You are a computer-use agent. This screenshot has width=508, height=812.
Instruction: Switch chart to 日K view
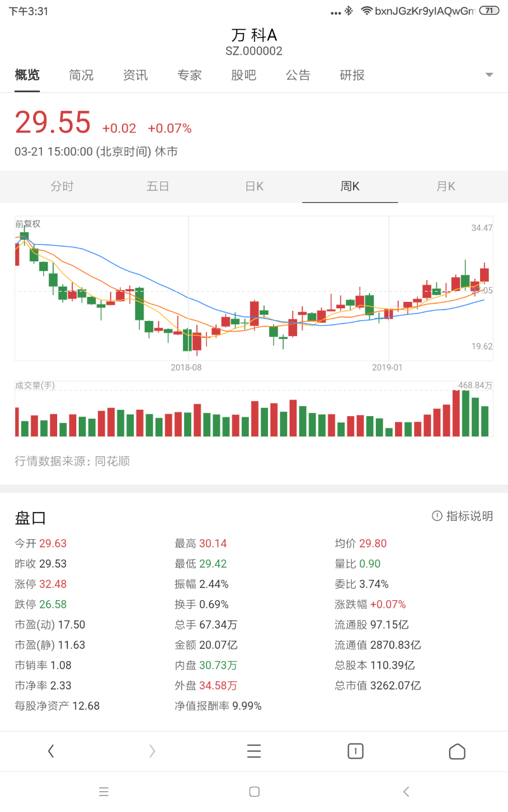254,187
